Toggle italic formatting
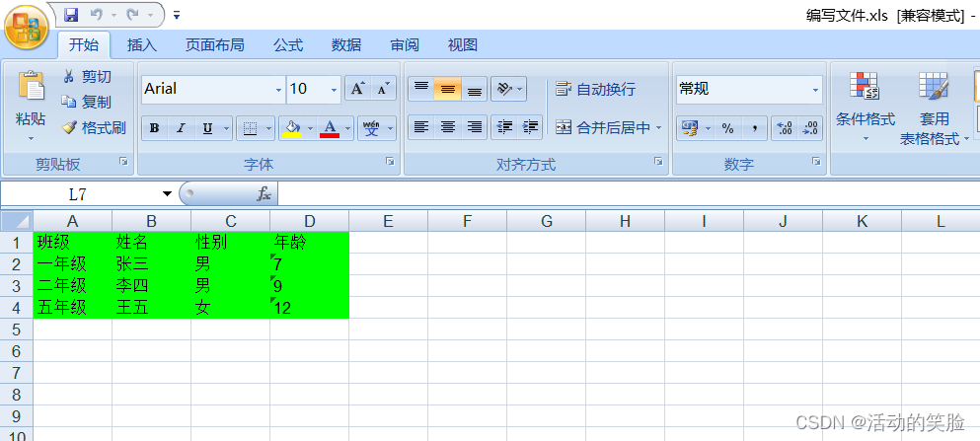 [181, 128]
